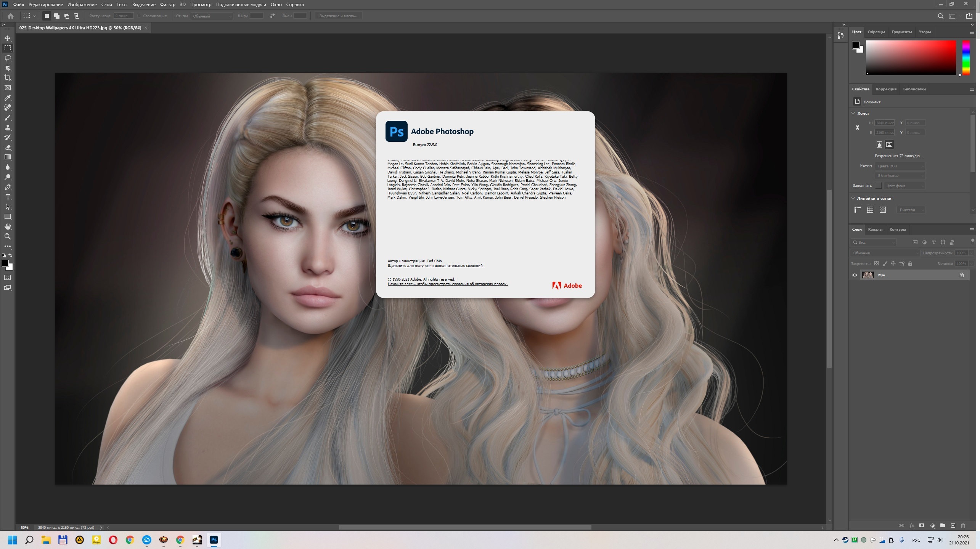Hide the Фон layer via eye icon
Viewport: 980px width, 549px height.
click(855, 275)
